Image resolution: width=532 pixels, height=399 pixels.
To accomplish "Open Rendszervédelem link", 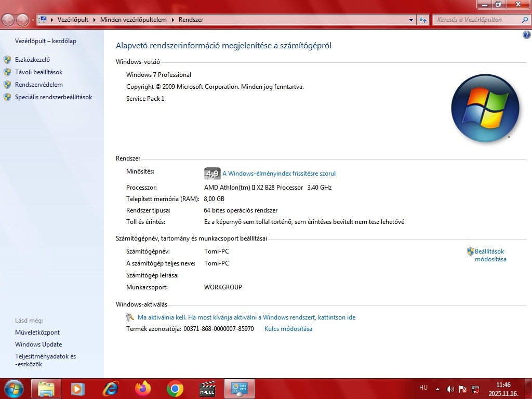I will pyautogui.click(x=38, y=85).
